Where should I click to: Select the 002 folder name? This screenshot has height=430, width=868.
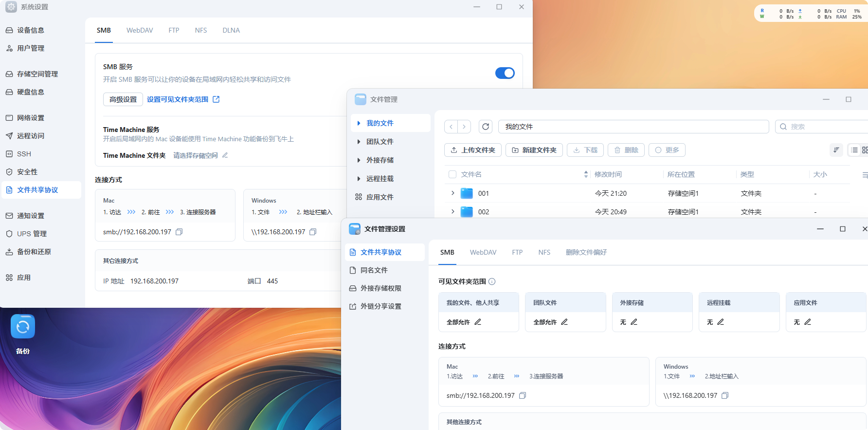[484, 212]
